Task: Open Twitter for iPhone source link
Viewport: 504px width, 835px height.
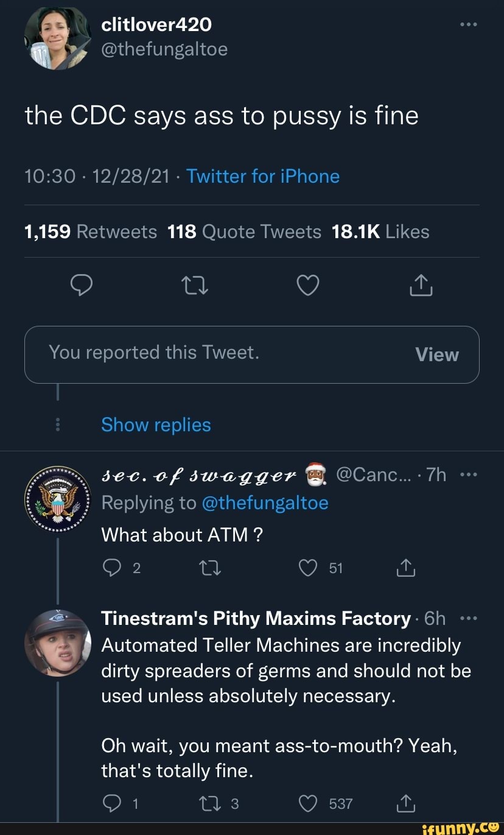Action: click(x=263, y=176)
